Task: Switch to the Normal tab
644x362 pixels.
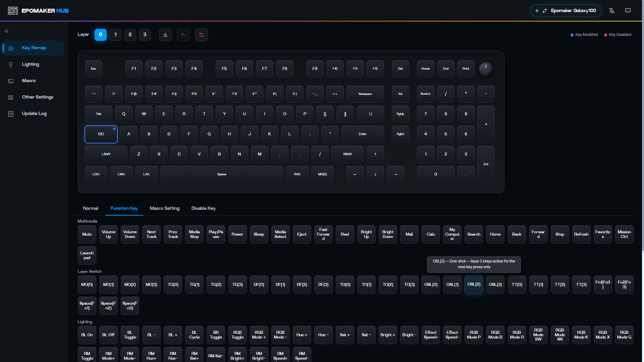Action: click(x=91, y=208)
